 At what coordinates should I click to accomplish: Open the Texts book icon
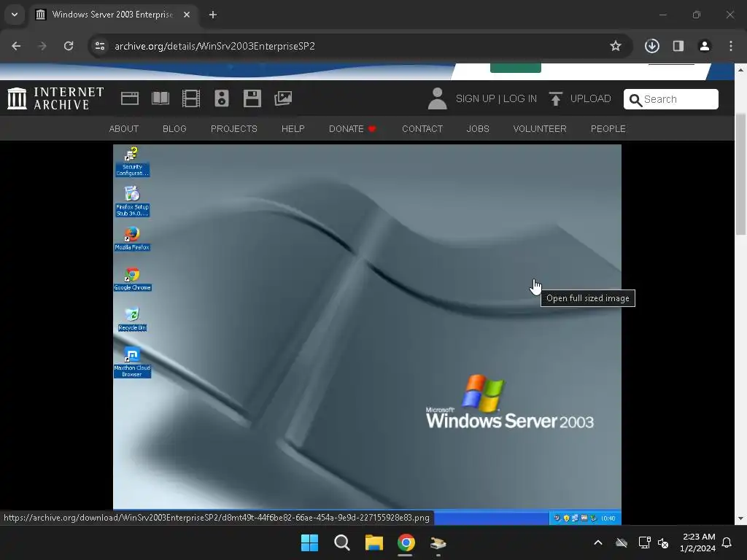coord(160,98)
